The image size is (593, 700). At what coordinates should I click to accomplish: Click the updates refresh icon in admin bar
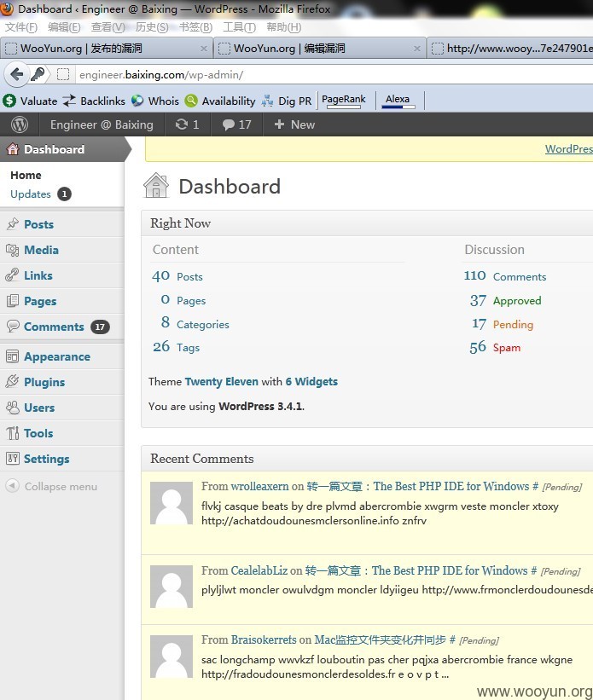pyautogui.click(x=182, y=124)
